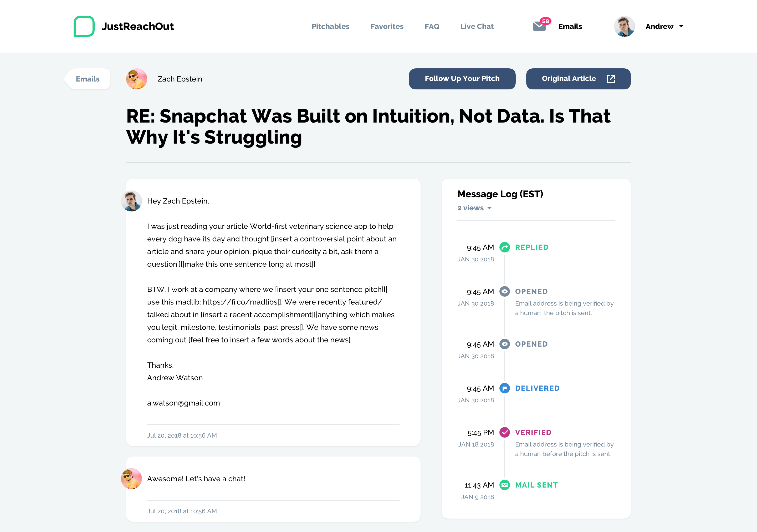Click the green MAIL SENT envelope icon
Screen dimensions: 757x532
(x=504, y=485)
